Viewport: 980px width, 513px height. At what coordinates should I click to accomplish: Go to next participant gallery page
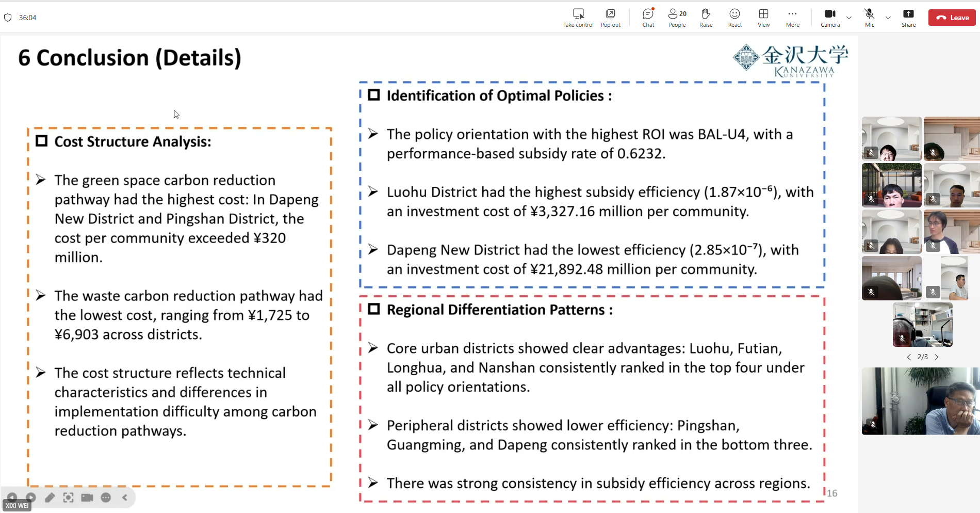937,357
